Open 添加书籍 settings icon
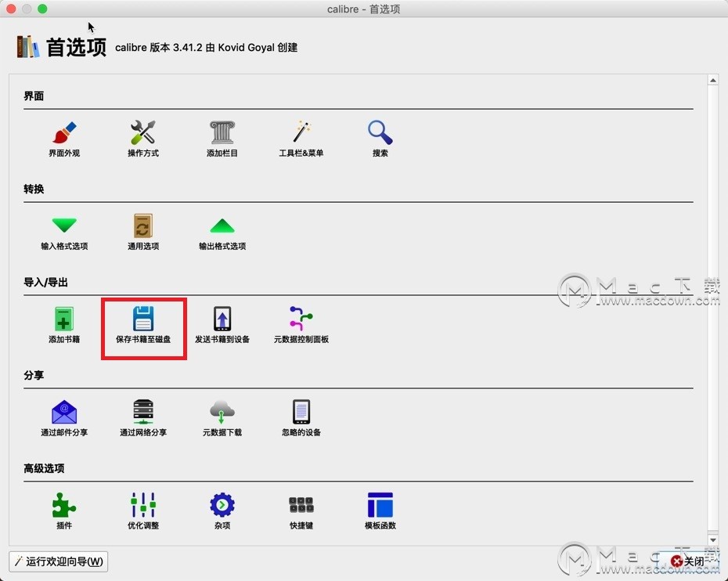 click(x=64, y=319)
